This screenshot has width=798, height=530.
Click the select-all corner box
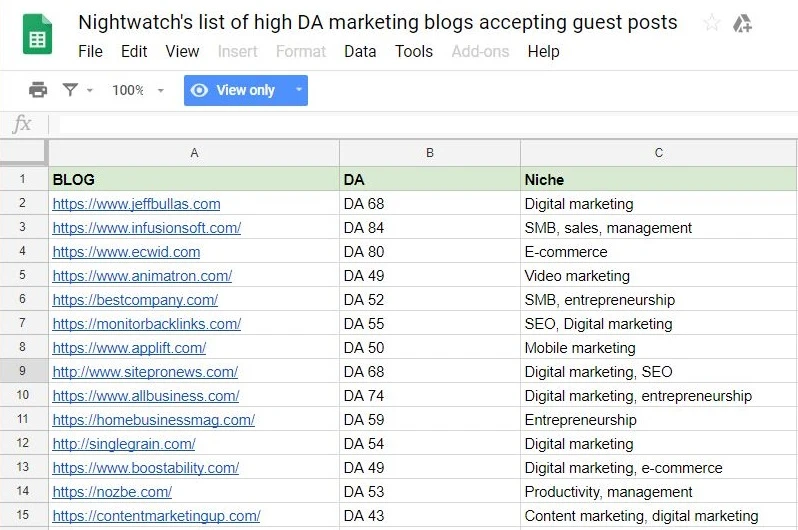[22, 152]
